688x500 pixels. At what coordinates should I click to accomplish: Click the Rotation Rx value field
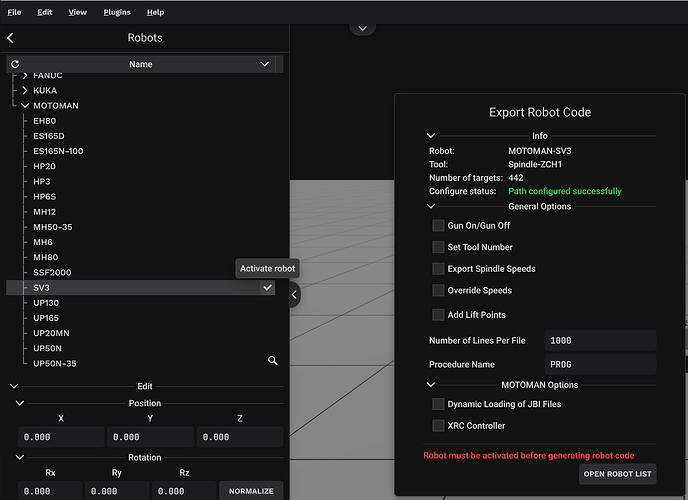[x=50, y=491]
